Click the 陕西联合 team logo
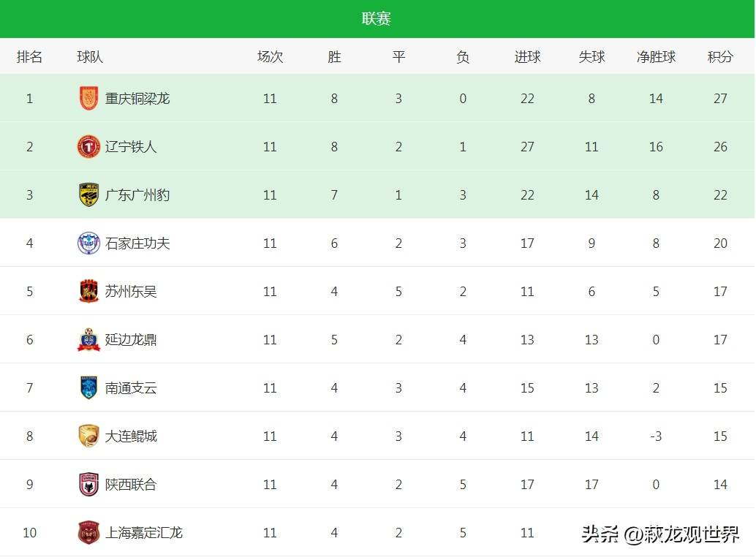756x560 pixels. point(88,484)
